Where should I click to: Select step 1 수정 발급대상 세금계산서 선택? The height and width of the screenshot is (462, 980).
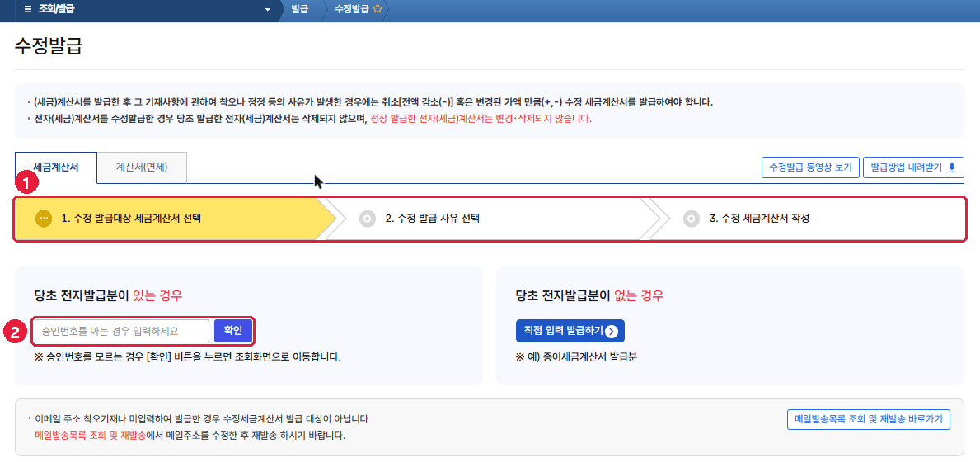[x=175, y=219]
